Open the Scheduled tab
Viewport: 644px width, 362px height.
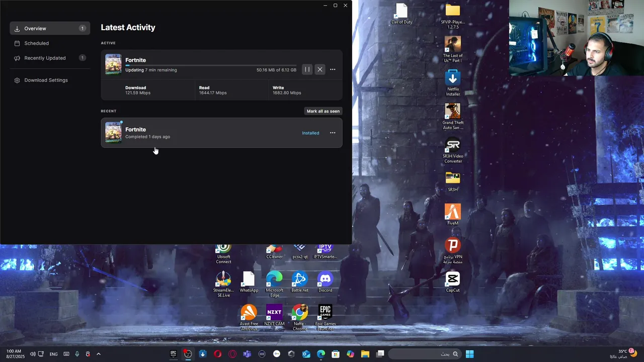click(50, 43)
